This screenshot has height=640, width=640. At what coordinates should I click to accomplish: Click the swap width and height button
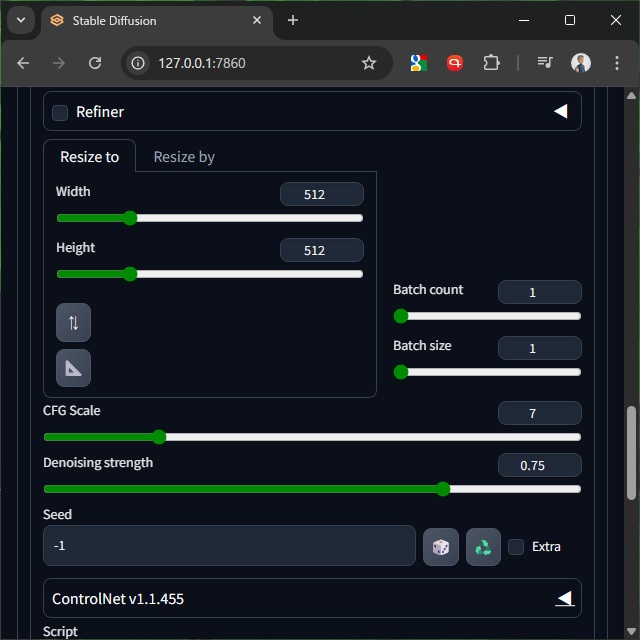73,323
